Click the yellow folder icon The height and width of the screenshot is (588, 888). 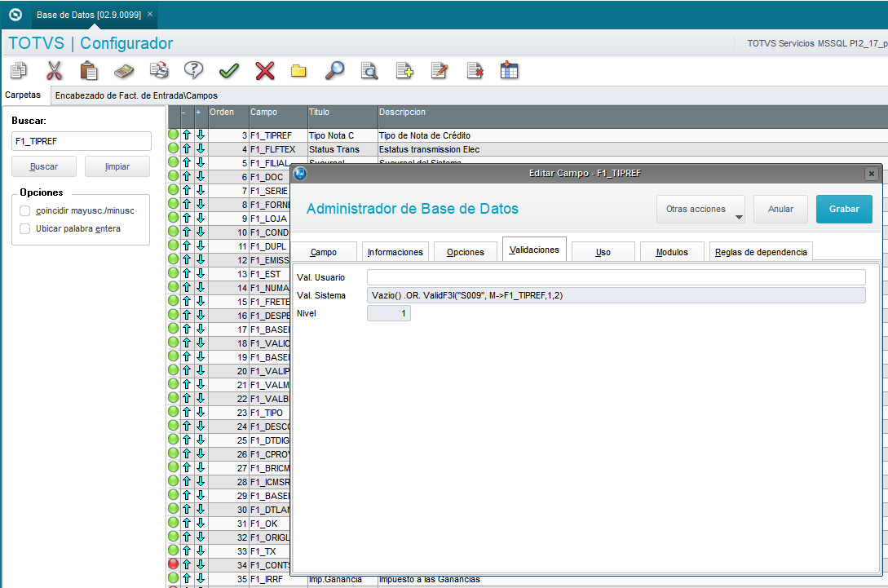[298, 71]
